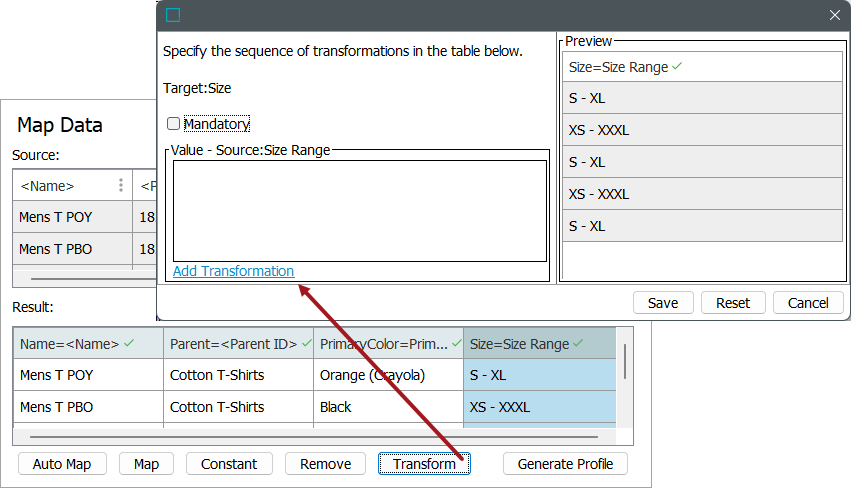Click checkmark icon on Size=Size Range column
851x488 pixels.
coord(578,344)
